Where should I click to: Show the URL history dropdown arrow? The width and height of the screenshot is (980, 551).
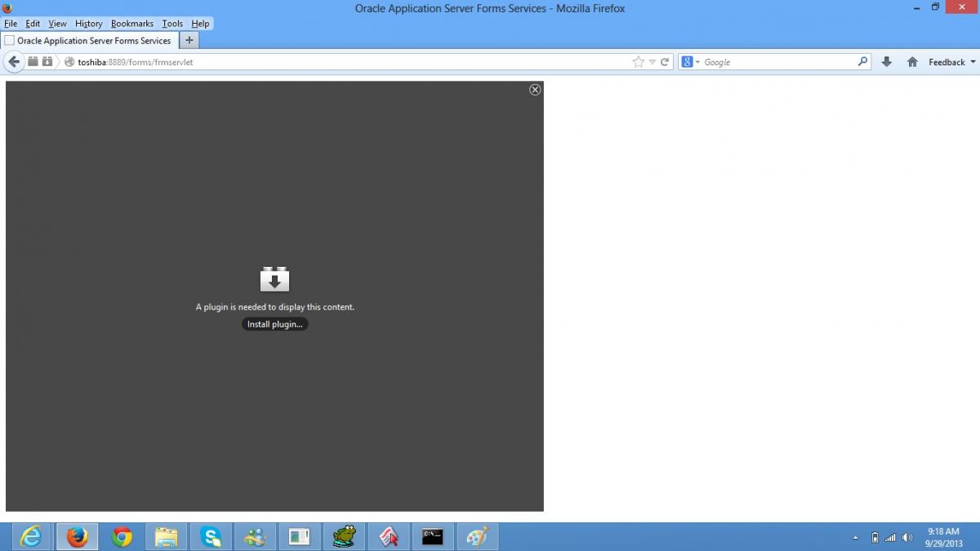(x=652, y=62)
